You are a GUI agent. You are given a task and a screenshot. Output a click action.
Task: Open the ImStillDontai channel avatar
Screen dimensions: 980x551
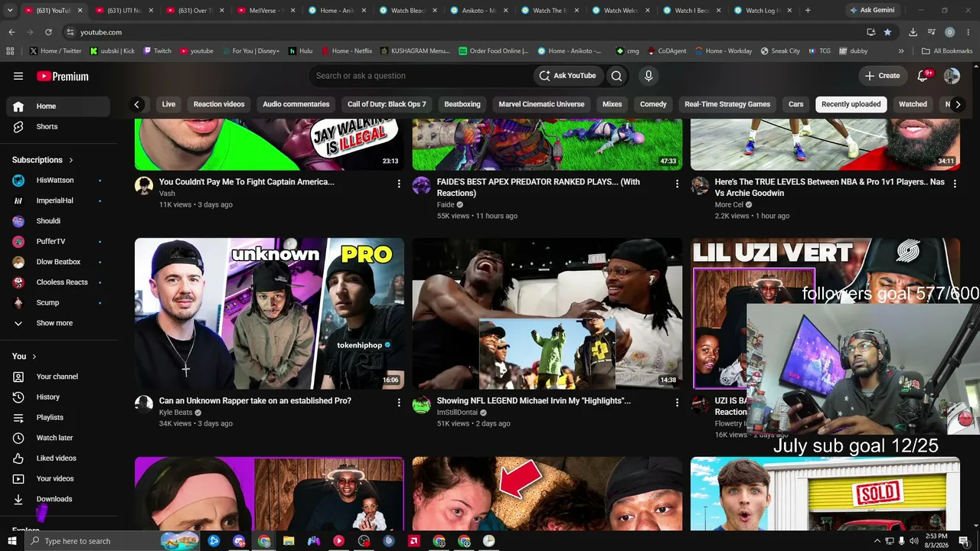point(422,404)
